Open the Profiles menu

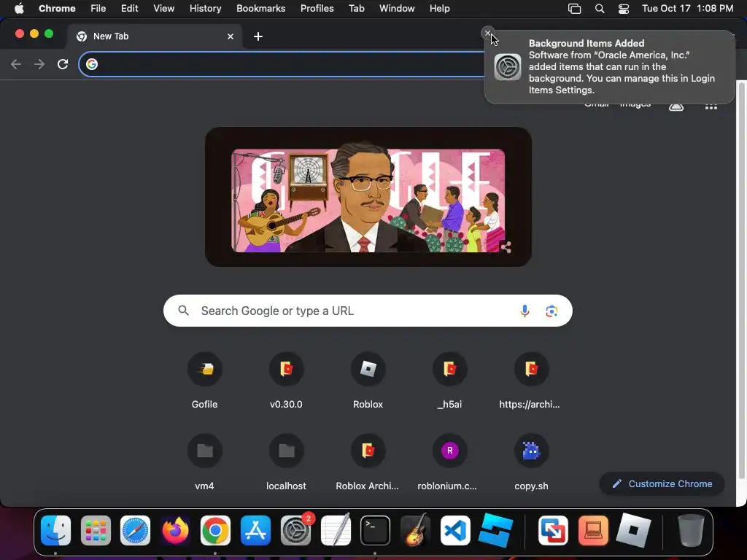[317, 9]
